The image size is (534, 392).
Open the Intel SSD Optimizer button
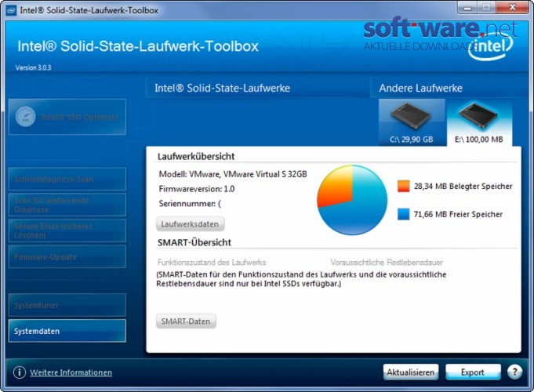pyautogui.click(x=67, y=117)
